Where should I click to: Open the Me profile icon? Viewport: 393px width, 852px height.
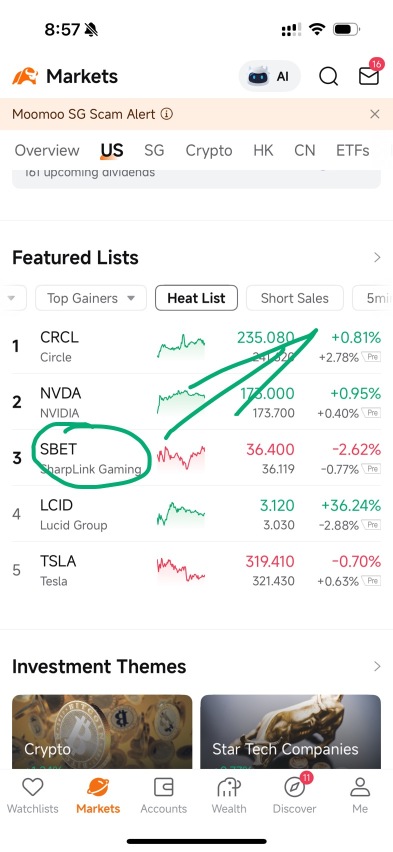[360, 787]
